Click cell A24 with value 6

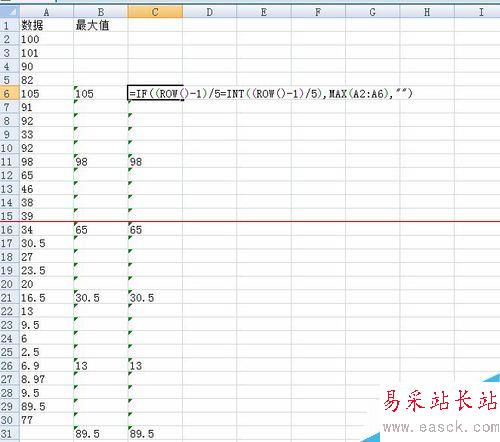(47, 338)
